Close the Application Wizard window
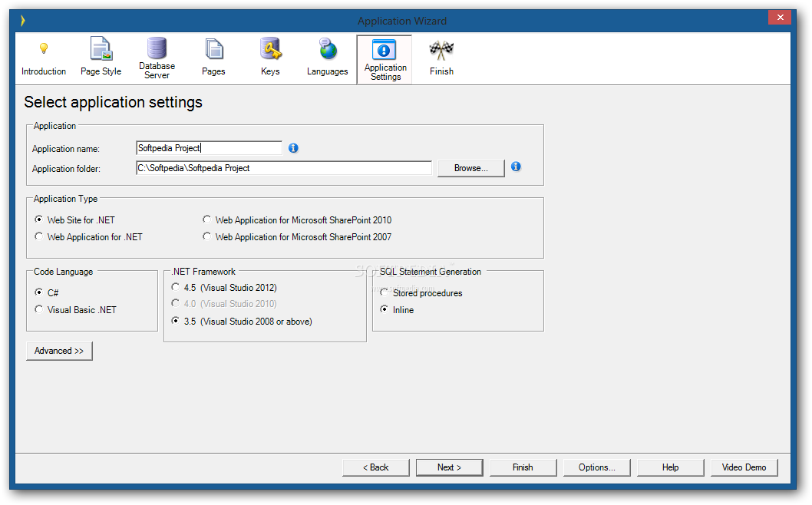The image size is (812, 505). 780,18
